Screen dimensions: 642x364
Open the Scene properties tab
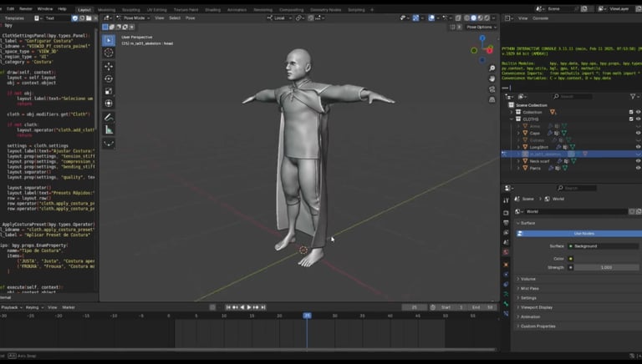tap(506, 242)
